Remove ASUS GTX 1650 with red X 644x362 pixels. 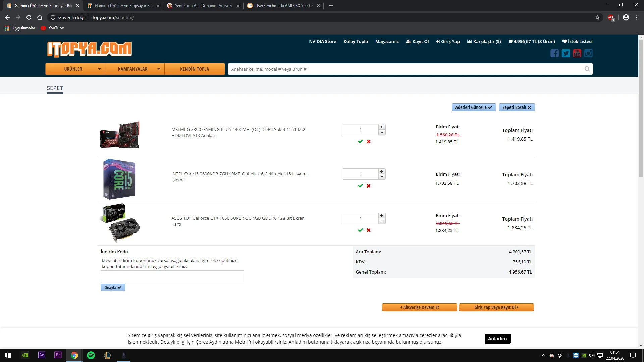pyautogui.click(x=369, y=230)
